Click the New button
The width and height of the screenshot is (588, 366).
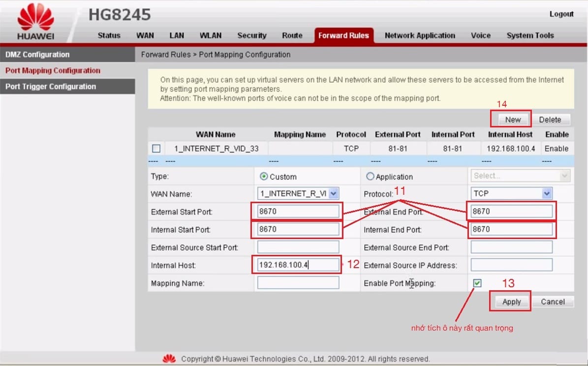(x=512, y=120)
